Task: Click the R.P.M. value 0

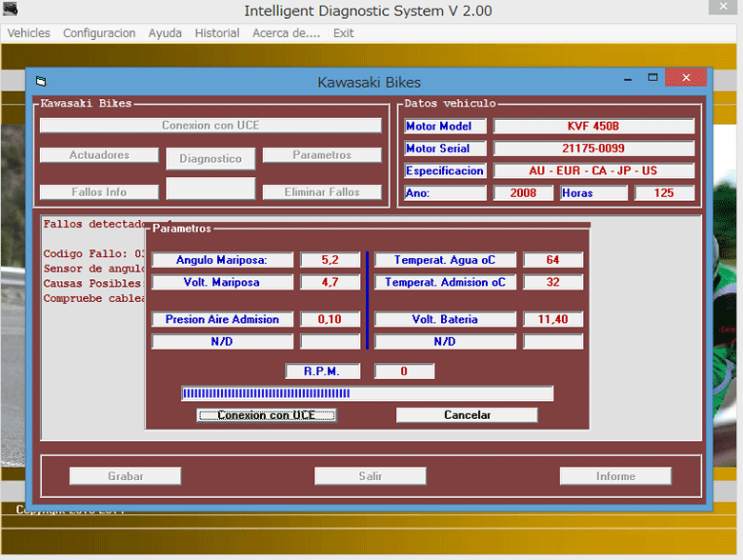Action: [404, 371]
